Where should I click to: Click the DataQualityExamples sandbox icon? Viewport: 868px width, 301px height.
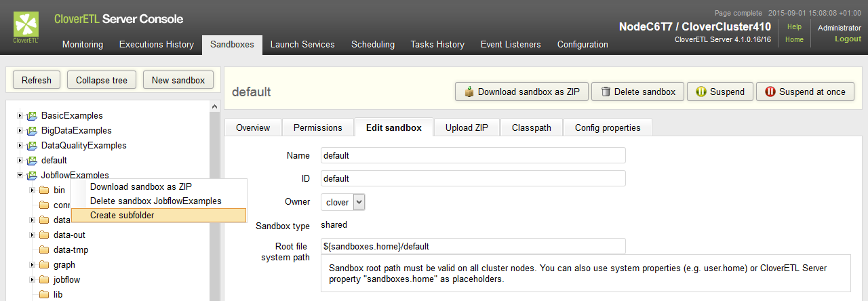coord(32,146)
